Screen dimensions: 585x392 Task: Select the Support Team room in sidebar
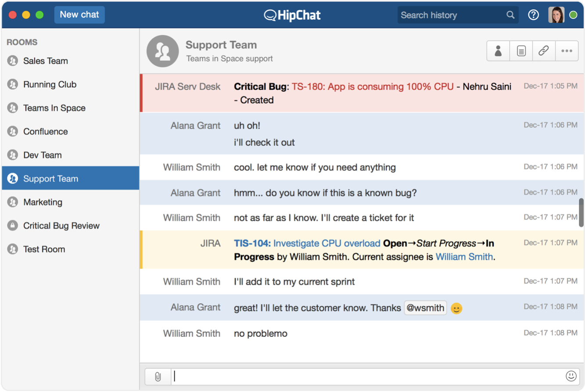pos(70,178)
